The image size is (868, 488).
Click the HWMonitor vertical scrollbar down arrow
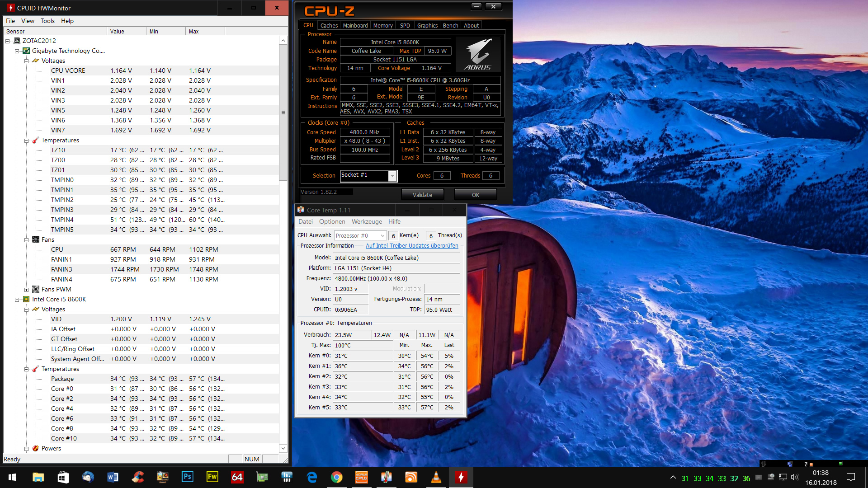(x=283, y=448)
